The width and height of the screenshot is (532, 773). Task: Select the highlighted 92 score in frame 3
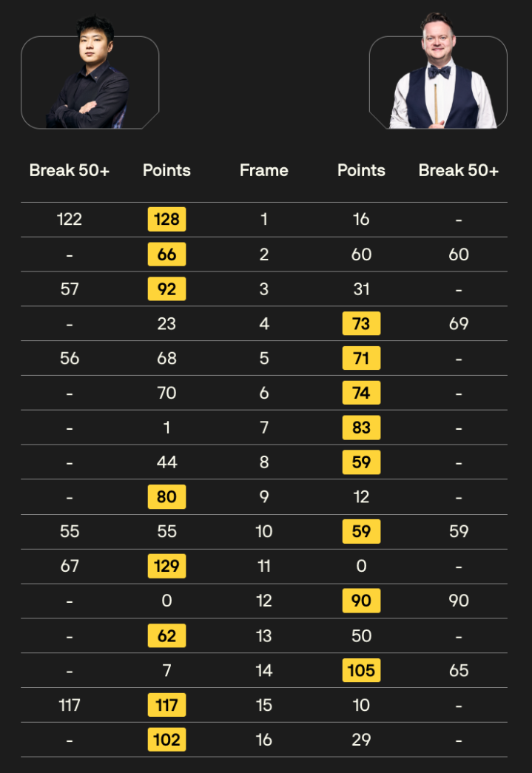click(x=166, y=288)
